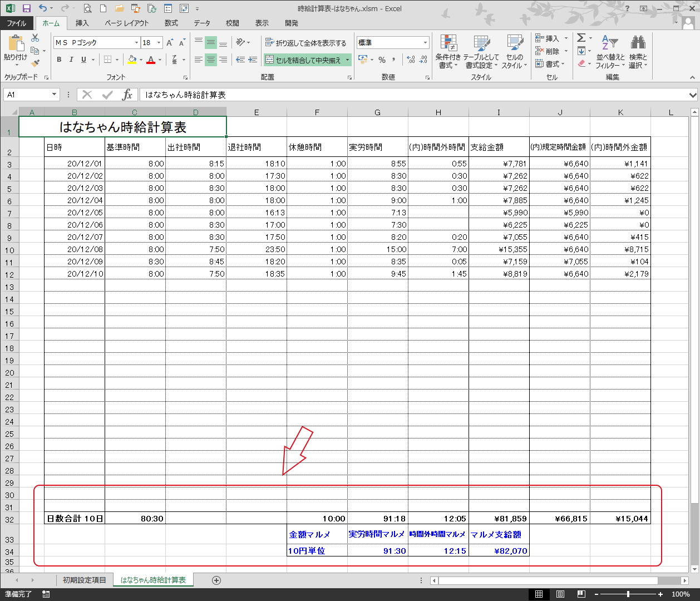
Task: Click the insert function fx icon
Action: point(127,95)
